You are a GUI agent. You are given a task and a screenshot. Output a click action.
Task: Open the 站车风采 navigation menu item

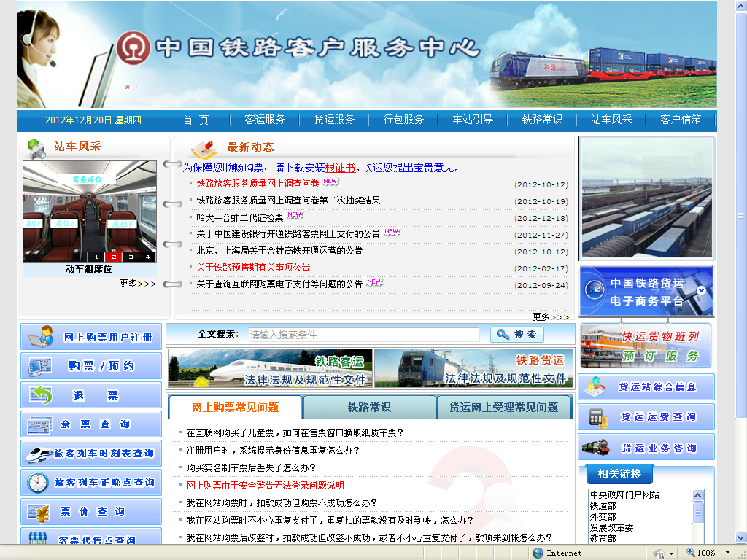pos(611,120)
